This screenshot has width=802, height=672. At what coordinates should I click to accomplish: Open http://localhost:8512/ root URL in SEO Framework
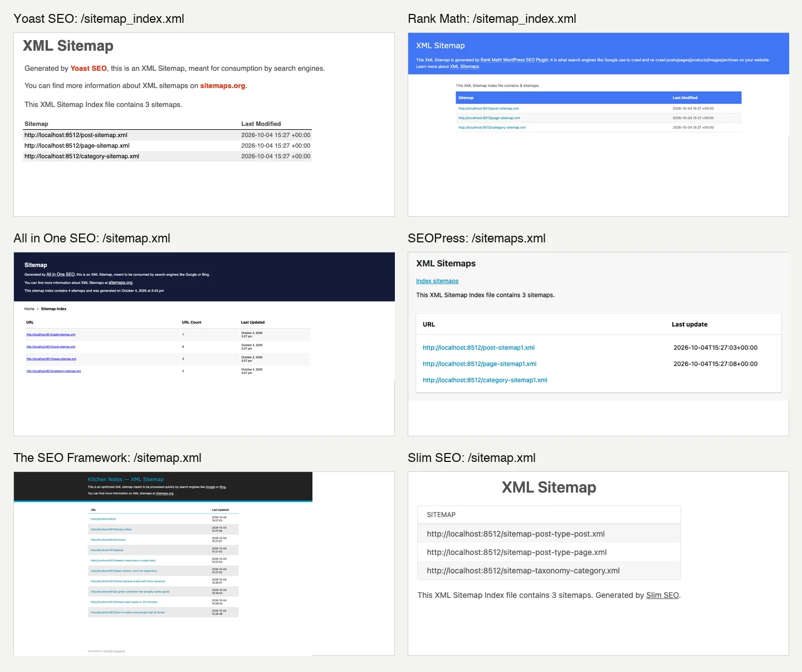click(x=104, y=519)
